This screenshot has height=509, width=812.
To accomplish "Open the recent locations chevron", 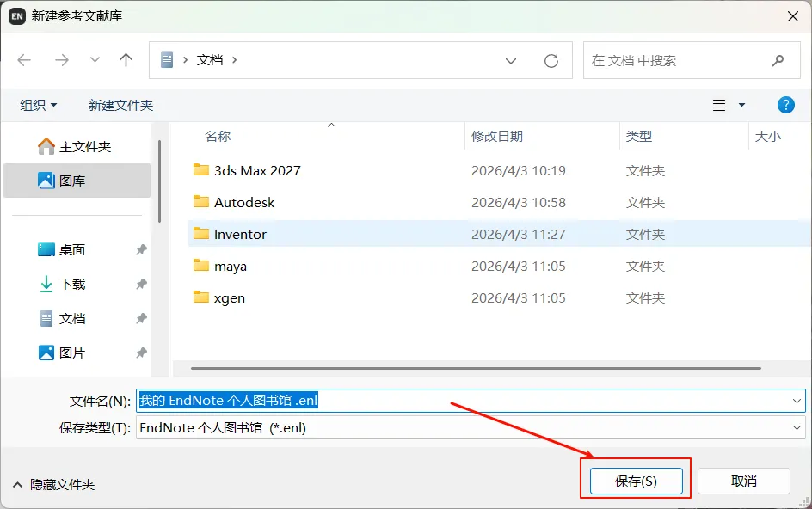I will click(95, 60).
